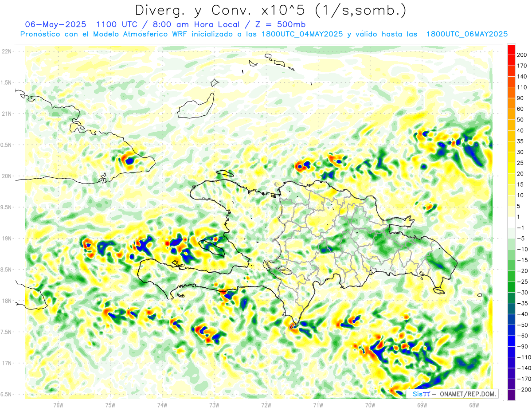Click the '1.5N' latitude label
532x411 pixels.
tap(6, 82)
